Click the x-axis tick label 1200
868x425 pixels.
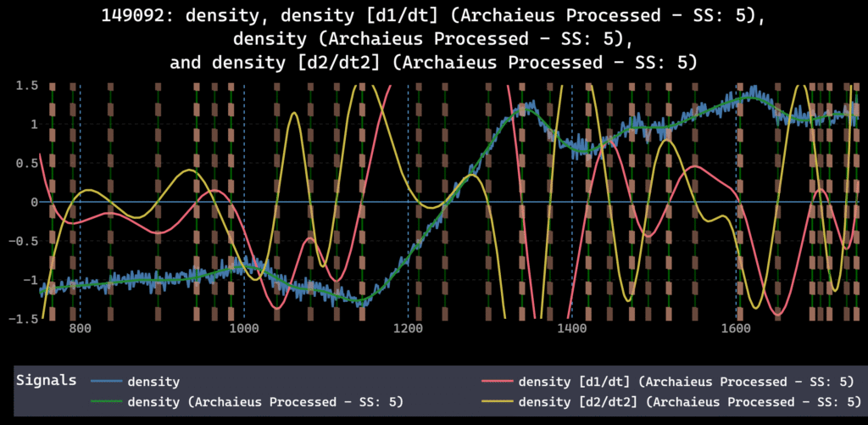pos(408,327)
